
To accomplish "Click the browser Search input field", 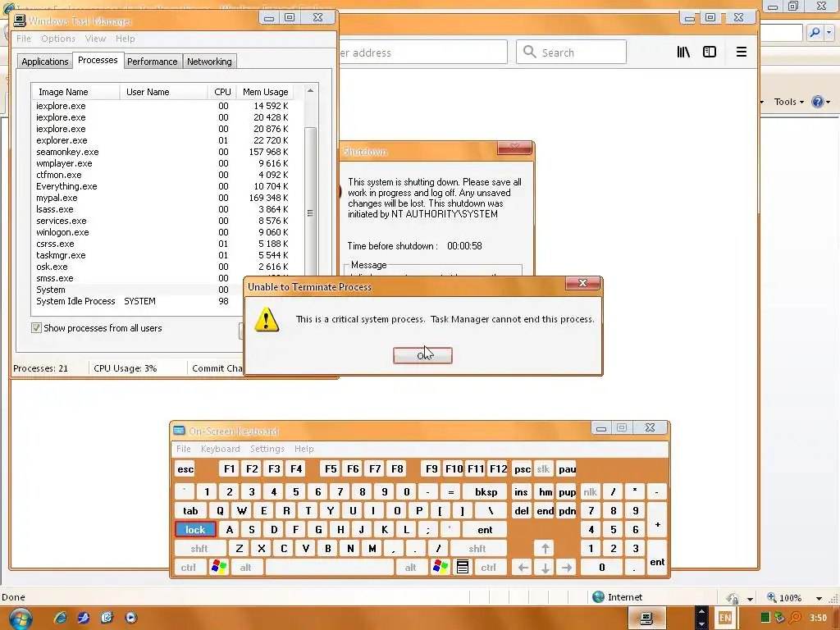I will tap(571, 52).
